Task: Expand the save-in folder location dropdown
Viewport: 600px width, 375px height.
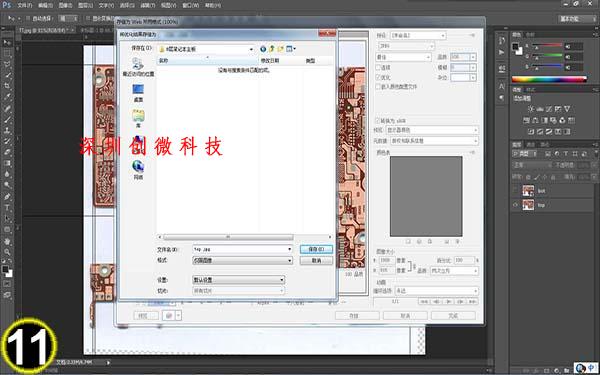Action: [x=206, y=49]
